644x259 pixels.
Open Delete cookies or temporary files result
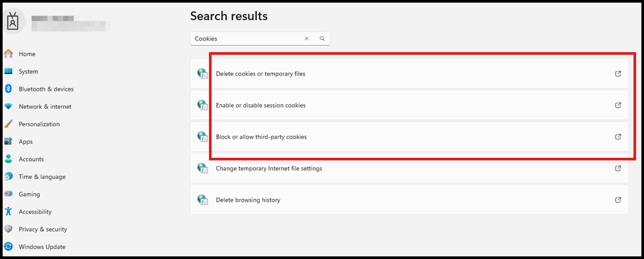point(261,73)
